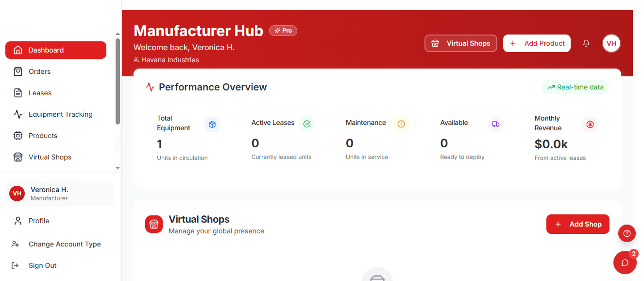Open the red help question-mark icon
The height and width of the screenshot is (281, 644).
click(627, 233)
